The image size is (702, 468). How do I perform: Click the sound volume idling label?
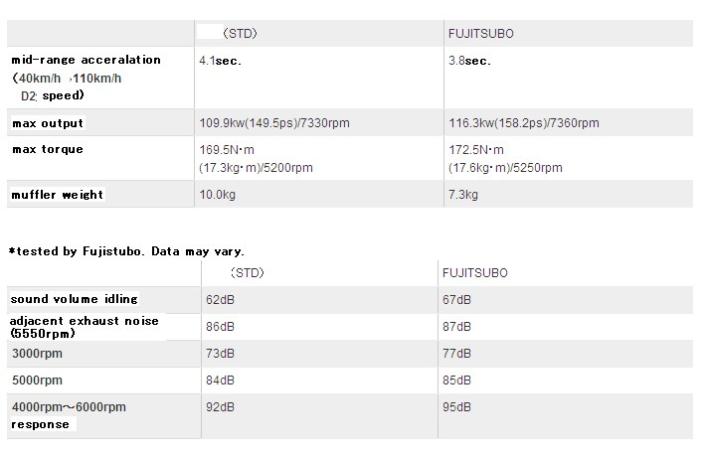(74, 299)
